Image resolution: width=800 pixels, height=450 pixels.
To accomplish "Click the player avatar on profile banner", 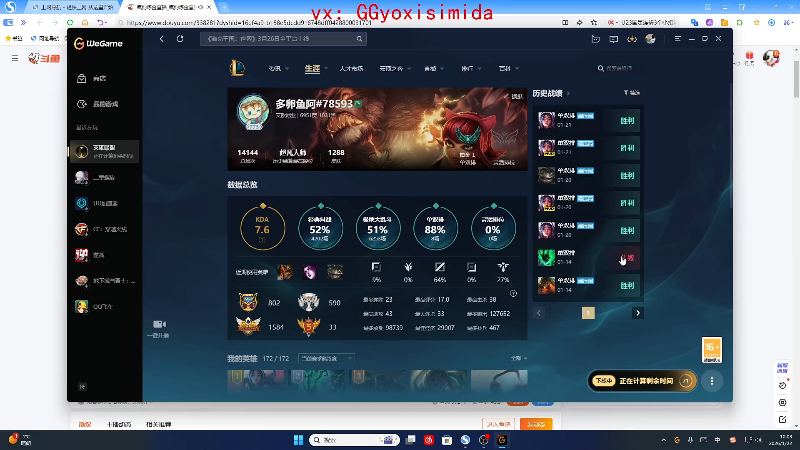I will (253, 111).
